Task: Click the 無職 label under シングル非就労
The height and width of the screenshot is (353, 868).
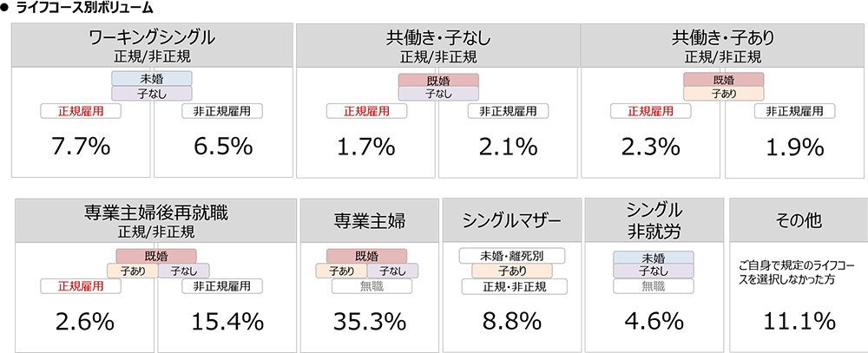Action: tap(654, 286)
